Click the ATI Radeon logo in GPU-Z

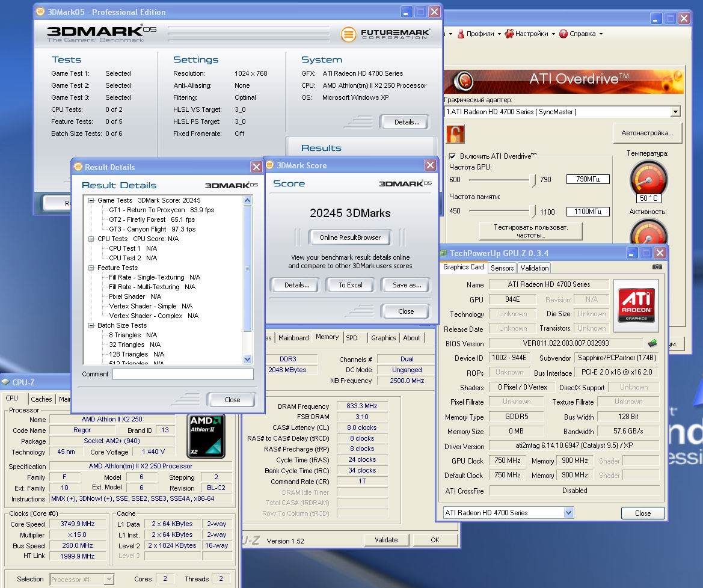636,305
